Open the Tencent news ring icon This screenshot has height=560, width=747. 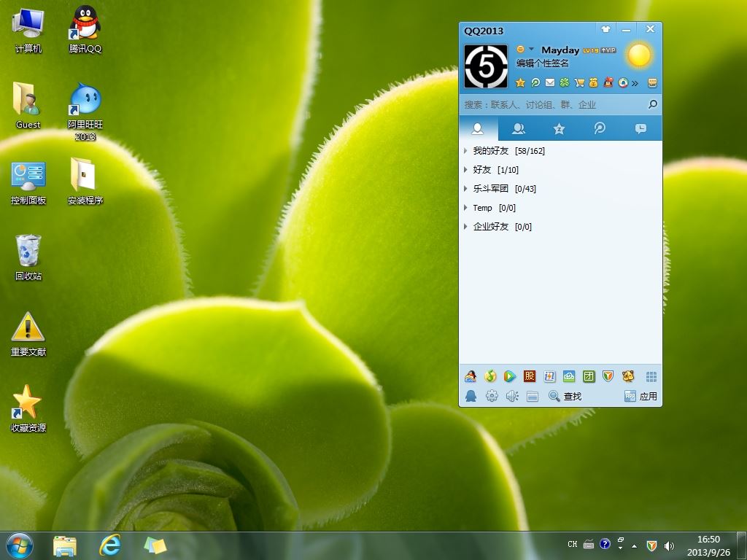click(623, 83)
